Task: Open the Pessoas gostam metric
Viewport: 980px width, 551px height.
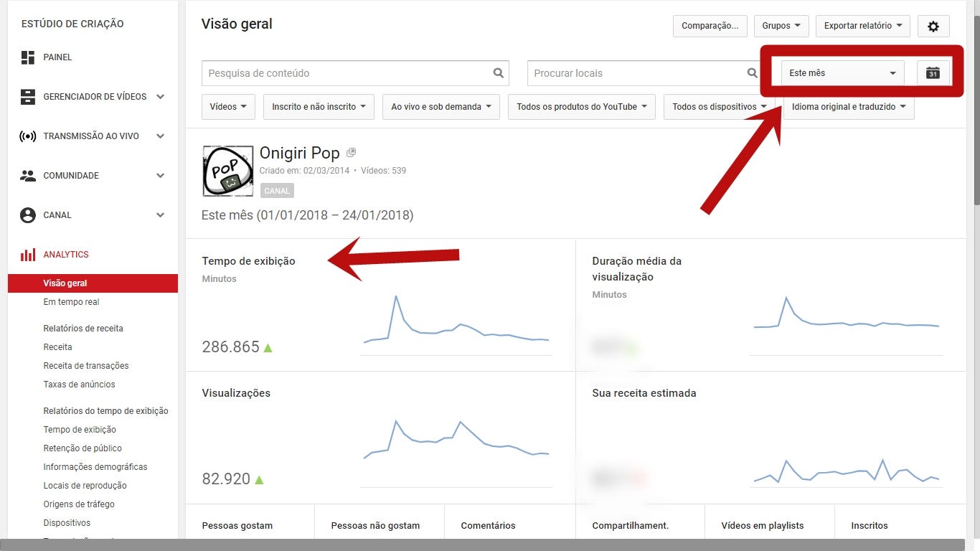Action: click(x=237, y=526)
